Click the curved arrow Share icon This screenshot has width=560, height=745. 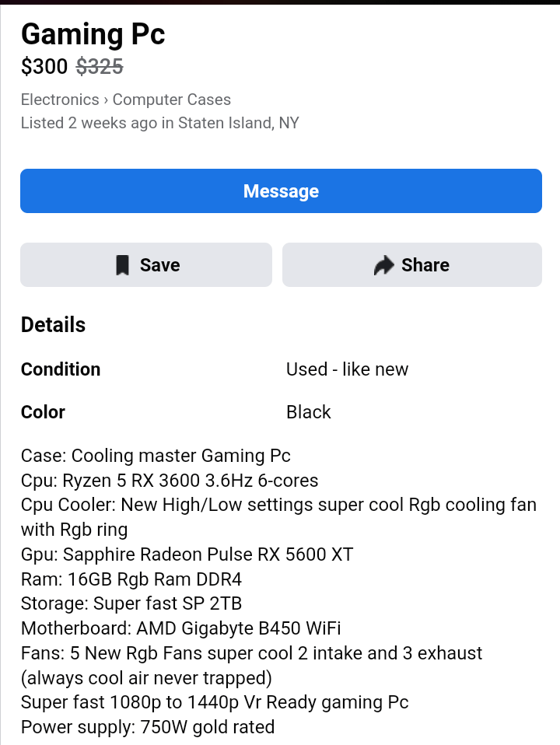(x=384, y=265)
